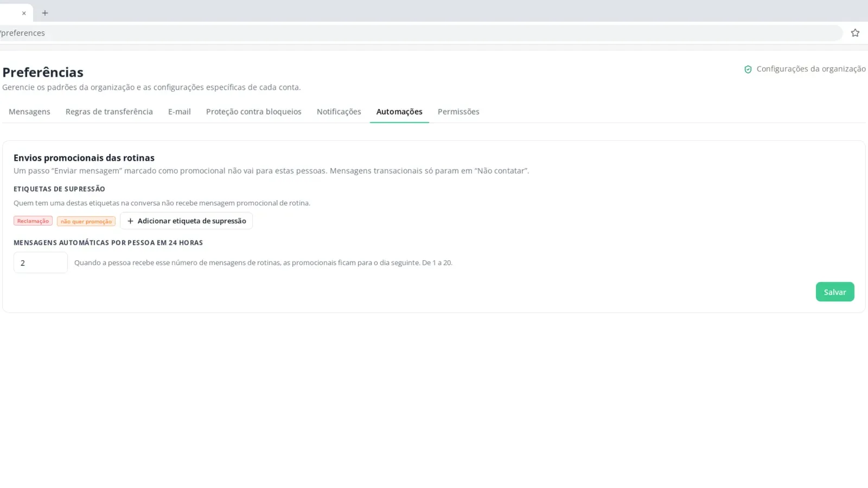
Task: Click the browser address bar showing /preferences
Action: coord(421,33)
